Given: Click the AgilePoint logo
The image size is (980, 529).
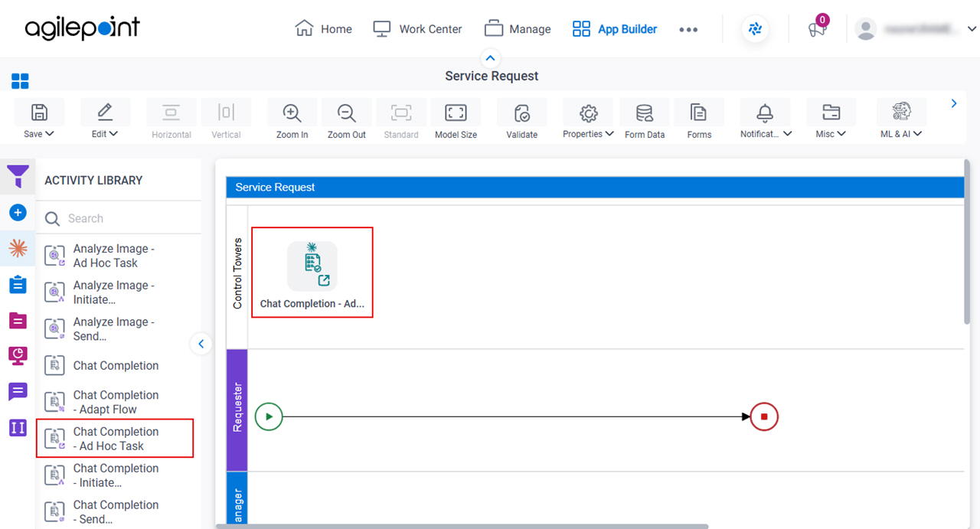Looking at the screenshot, I should click(x=83, y=28).
